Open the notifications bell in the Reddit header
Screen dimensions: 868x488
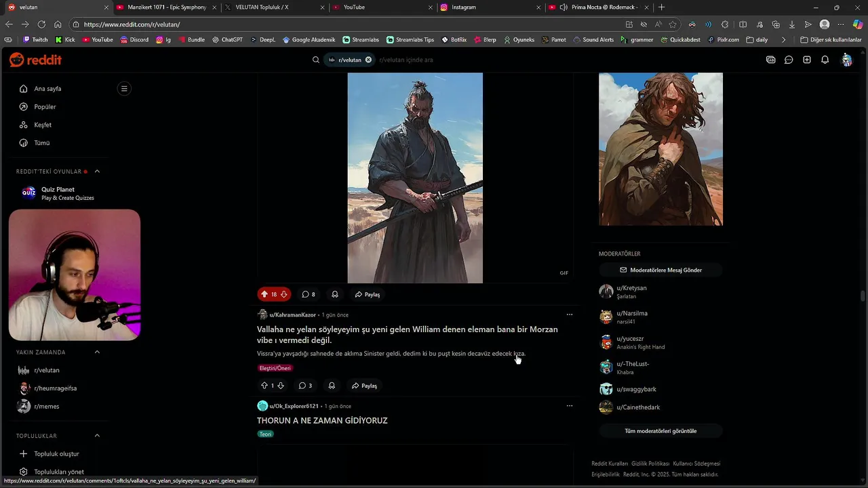pos(825,60)
